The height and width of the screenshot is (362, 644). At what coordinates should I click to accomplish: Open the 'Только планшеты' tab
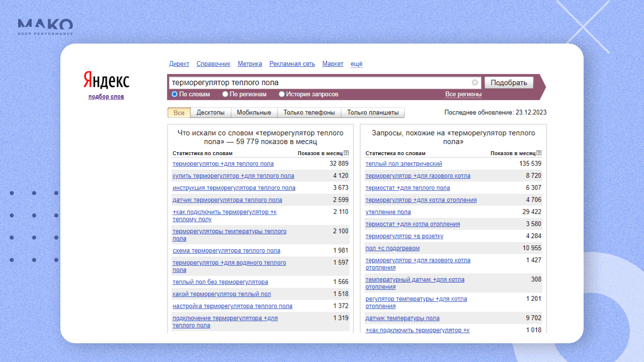point(373,113)
